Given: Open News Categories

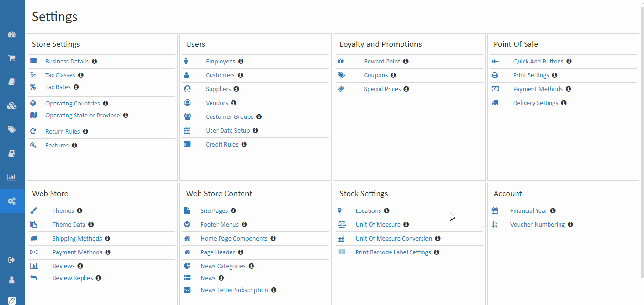Looking at the screenshot, I should pyautogui.click(x=223, y=266).
